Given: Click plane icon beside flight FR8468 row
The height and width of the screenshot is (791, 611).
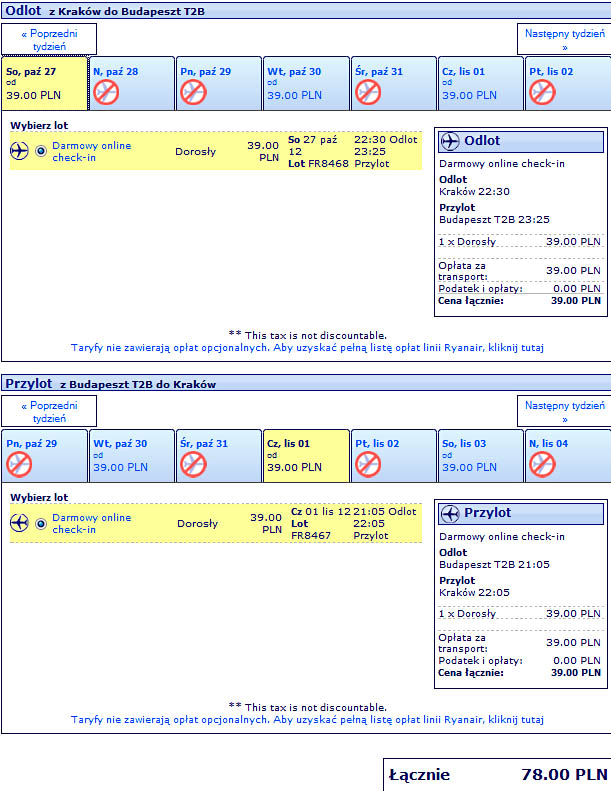Looking at the screenshot, I should [19, 151].
